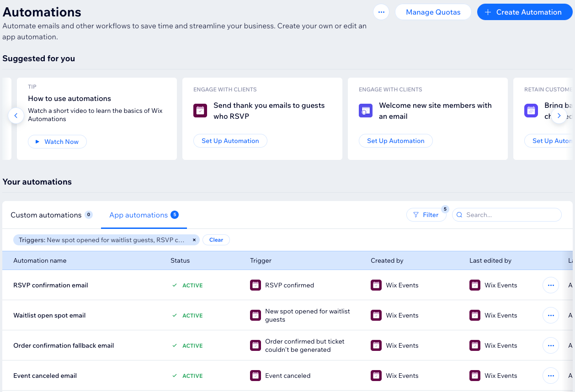
Task: Open the more options menu beside Manage Quotas
Action: 381,12
